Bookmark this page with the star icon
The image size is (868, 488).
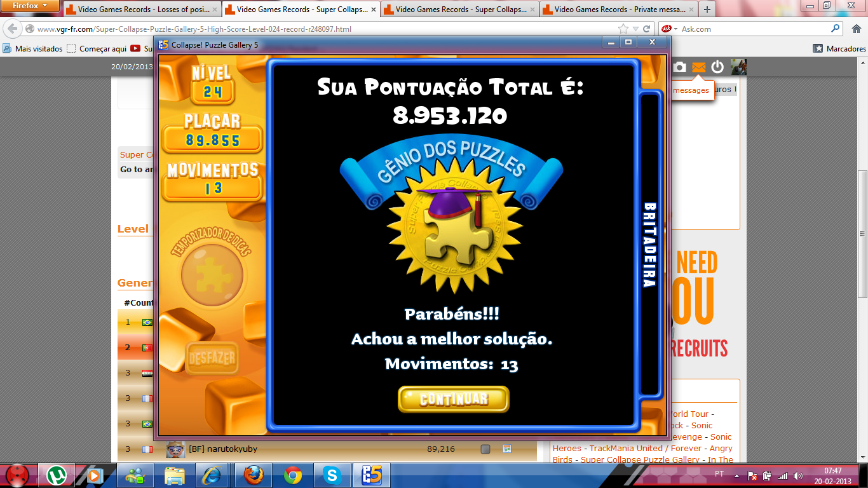[623, 29]
